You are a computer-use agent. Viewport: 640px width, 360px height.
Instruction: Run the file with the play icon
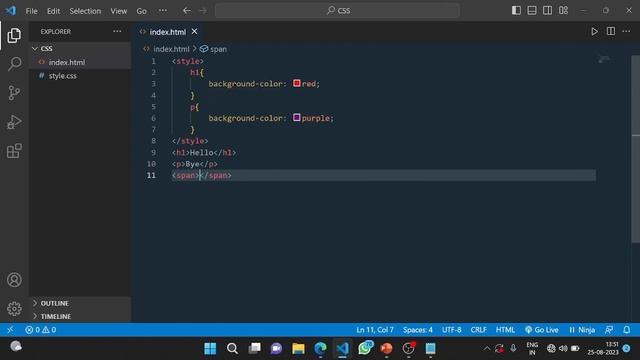[x=594, y=31]
